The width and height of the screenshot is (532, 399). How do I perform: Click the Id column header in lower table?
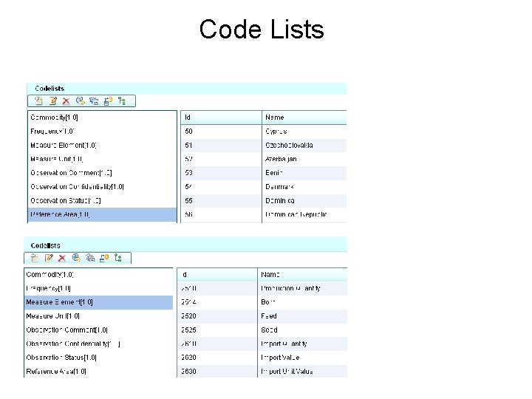point(217,274)
